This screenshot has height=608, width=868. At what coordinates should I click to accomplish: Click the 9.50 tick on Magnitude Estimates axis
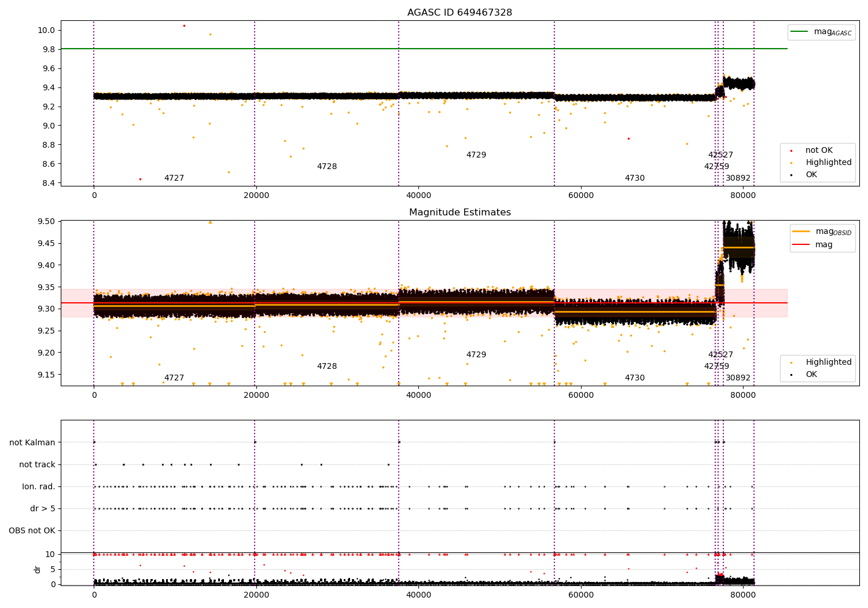tap(46, 222)
